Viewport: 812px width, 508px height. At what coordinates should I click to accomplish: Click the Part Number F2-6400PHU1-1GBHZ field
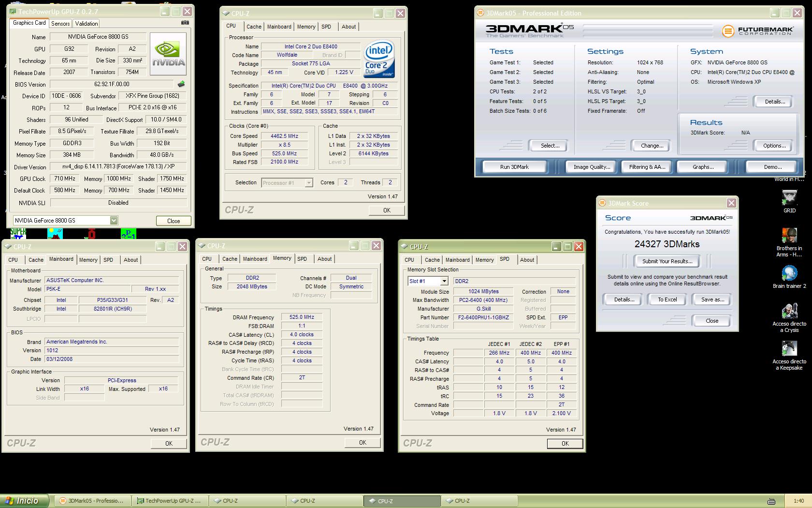tap(483, 317)
